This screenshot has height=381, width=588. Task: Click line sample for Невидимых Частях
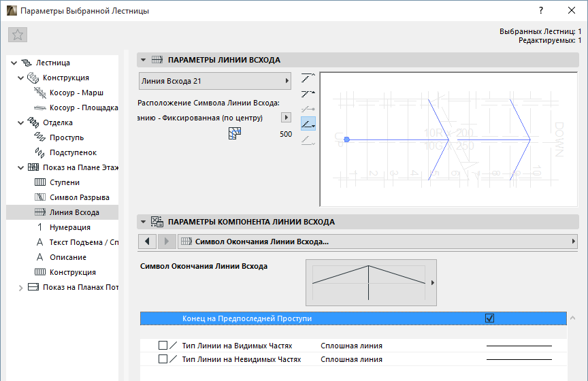(x=519, y=359)
